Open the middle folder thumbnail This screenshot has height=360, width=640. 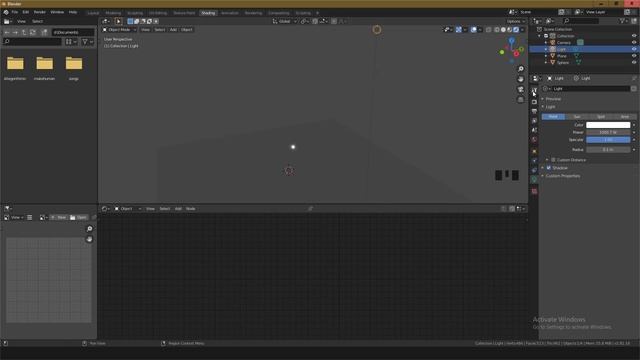[x=44, y=64]
